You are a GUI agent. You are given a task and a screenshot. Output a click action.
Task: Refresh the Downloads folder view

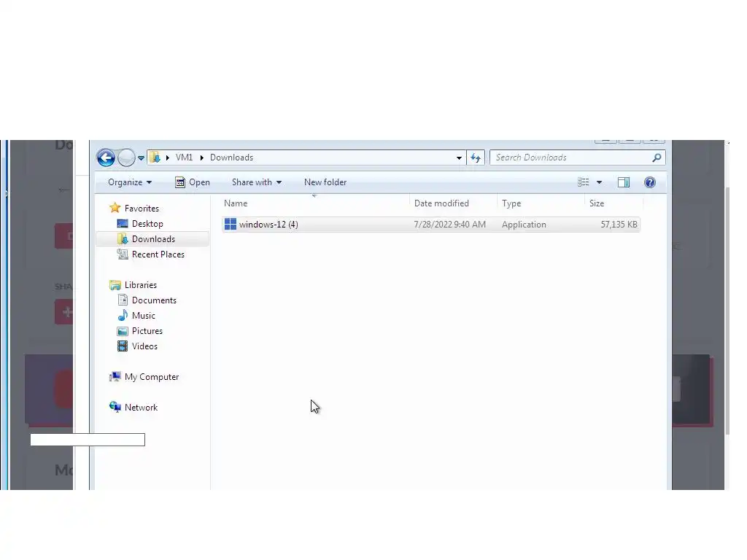[476, 157]
